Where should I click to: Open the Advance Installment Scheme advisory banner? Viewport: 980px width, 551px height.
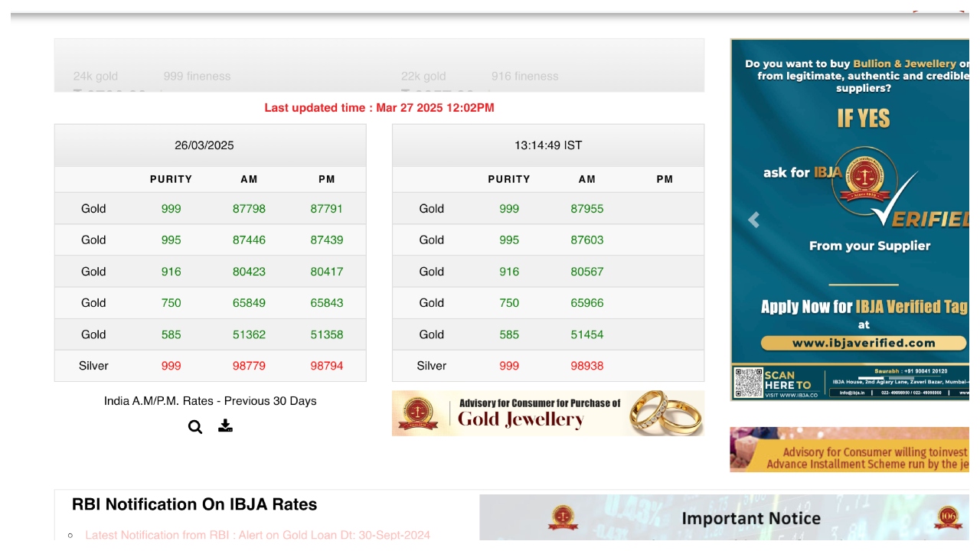click(849, 450)
